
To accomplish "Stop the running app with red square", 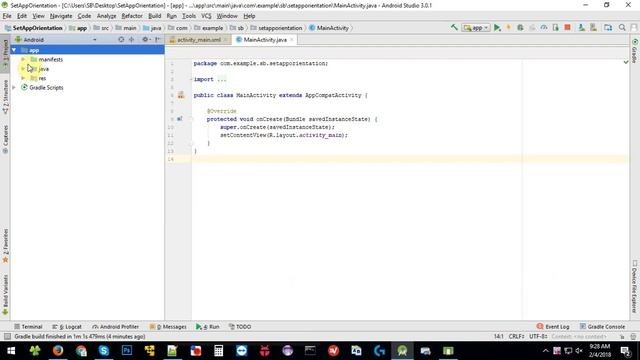I will [567, 27].
